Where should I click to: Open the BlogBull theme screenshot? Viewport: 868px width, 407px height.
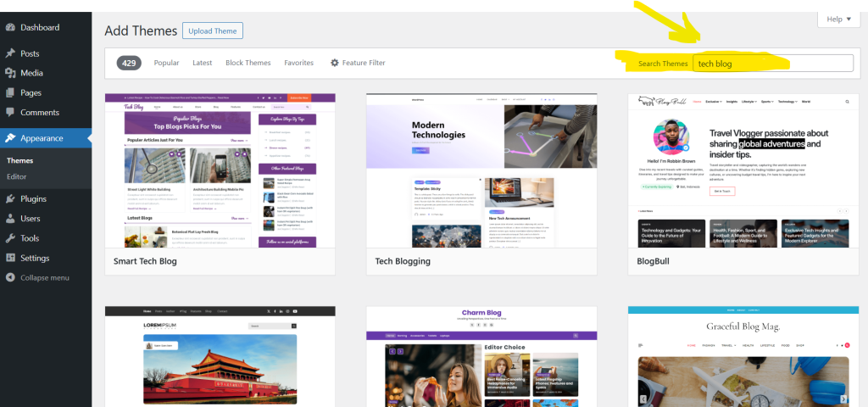743,170
